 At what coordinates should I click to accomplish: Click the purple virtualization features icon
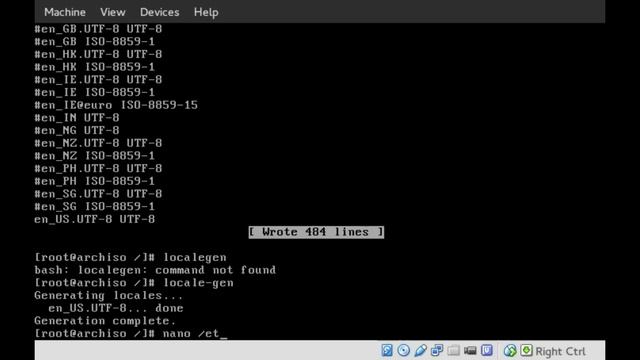487,350
